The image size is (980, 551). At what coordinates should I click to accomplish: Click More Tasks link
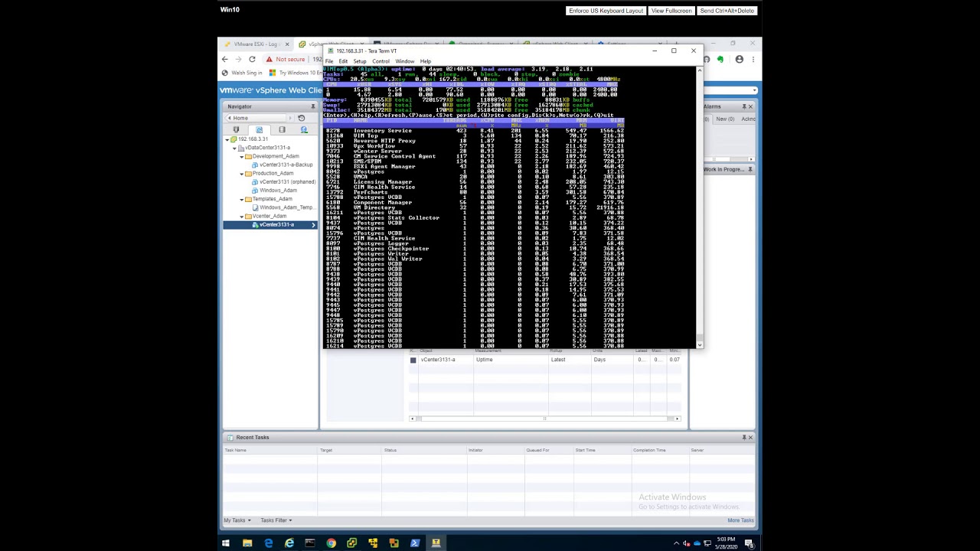[x=740, y=520]
